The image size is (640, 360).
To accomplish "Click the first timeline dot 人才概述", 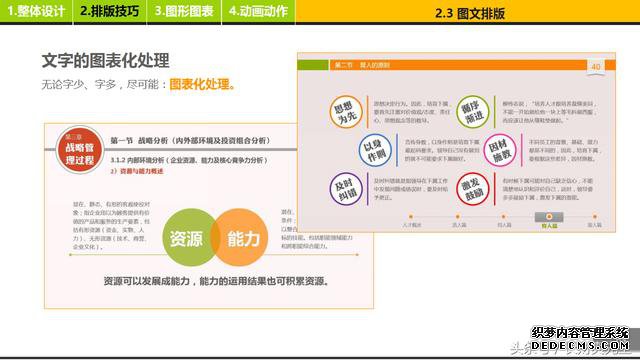I will (x=411, y=217).
